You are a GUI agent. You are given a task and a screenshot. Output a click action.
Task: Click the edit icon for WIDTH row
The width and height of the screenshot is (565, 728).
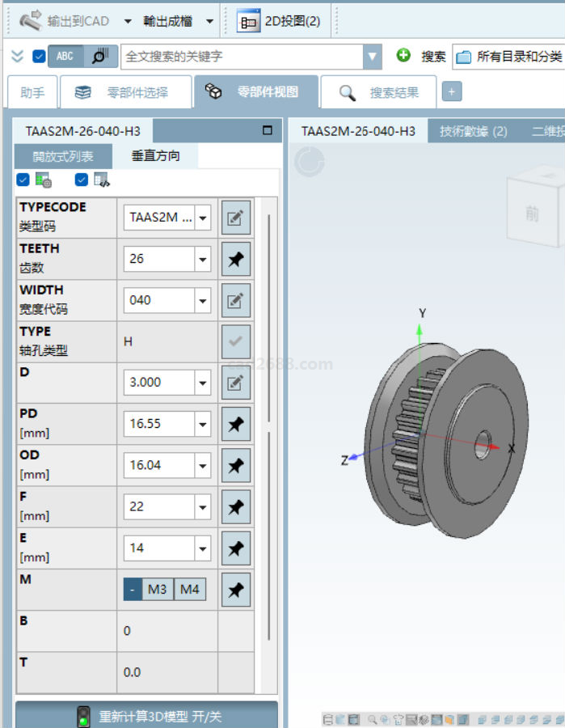pos(235,301)
